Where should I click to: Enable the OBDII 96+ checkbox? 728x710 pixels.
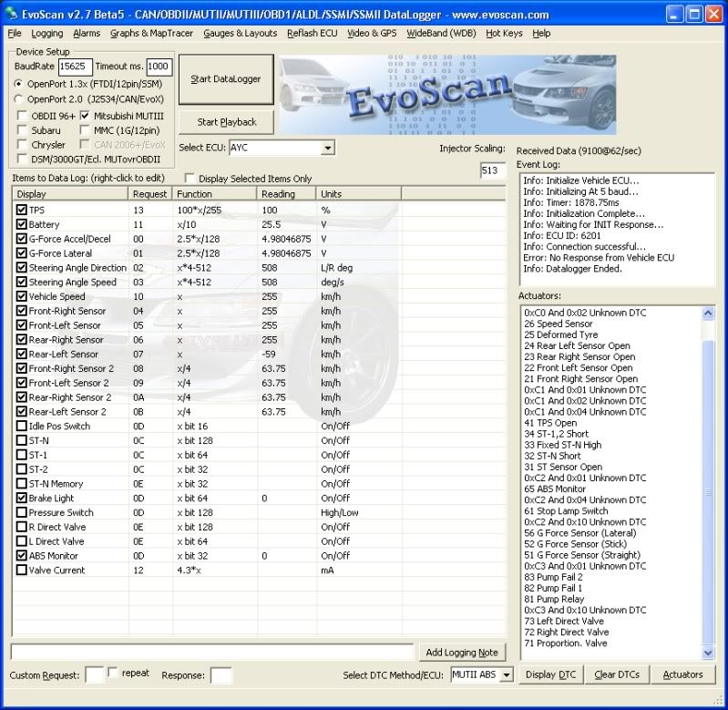21,116
